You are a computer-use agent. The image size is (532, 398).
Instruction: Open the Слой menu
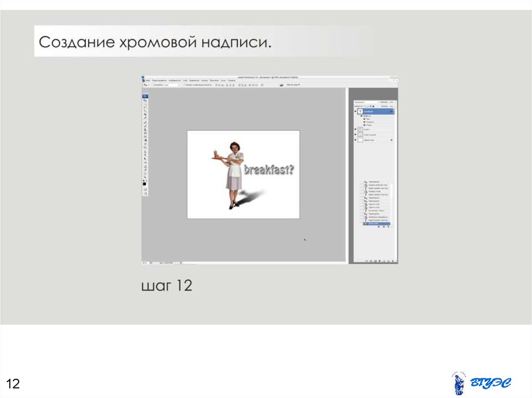pyautogui.click(x=185, y=80)
